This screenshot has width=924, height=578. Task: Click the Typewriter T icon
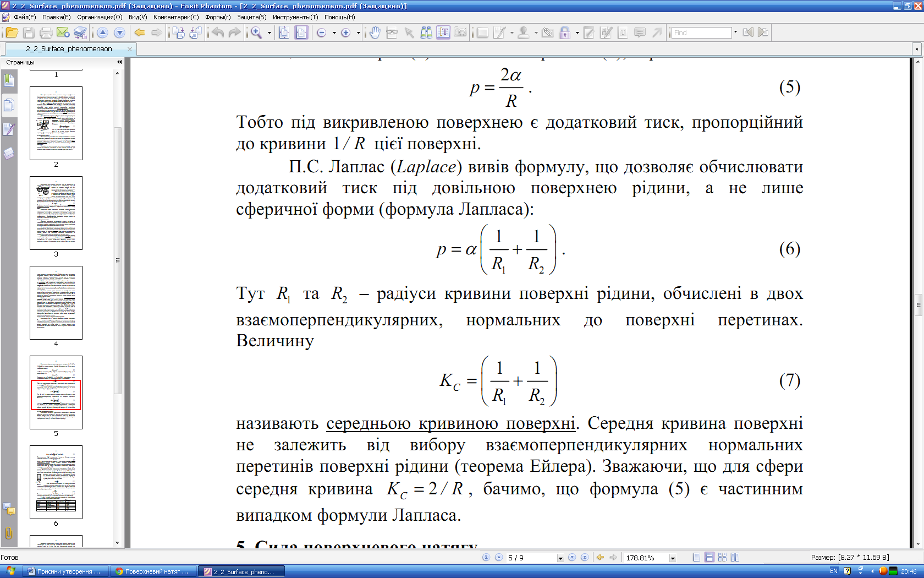point(623,33)
